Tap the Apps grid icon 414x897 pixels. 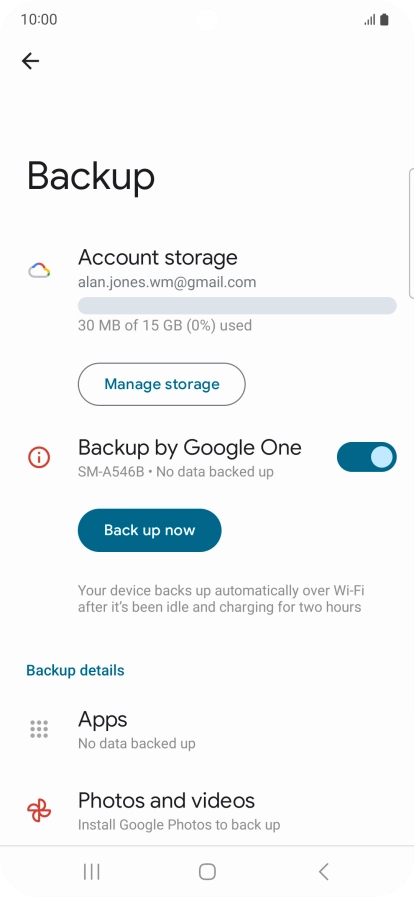pos(39,729)
